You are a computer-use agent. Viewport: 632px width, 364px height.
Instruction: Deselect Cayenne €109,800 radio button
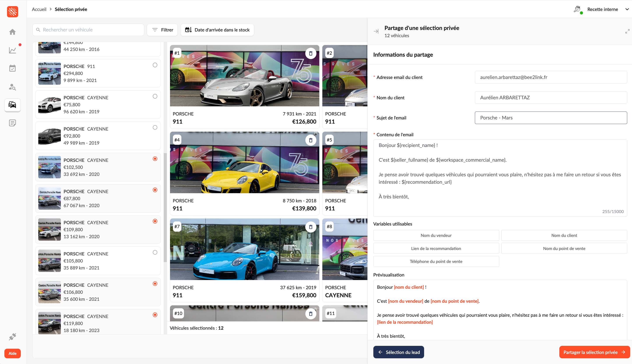point(155,221)
